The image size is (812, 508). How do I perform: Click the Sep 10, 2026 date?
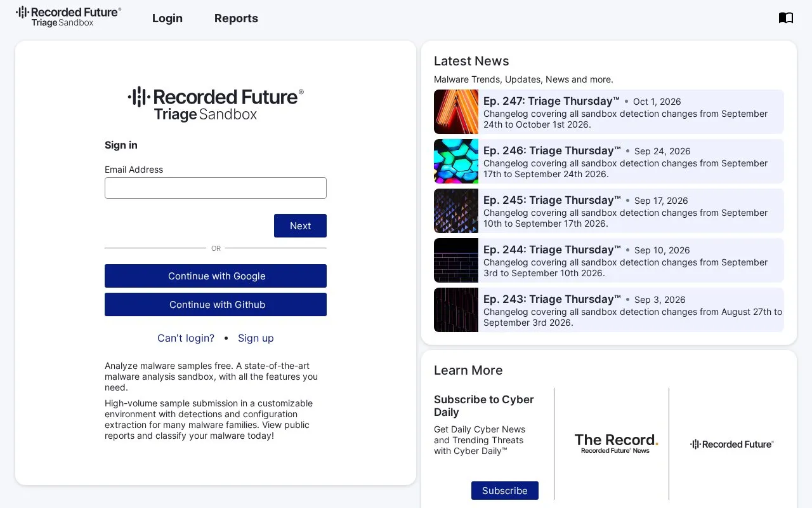coord(662,250)
